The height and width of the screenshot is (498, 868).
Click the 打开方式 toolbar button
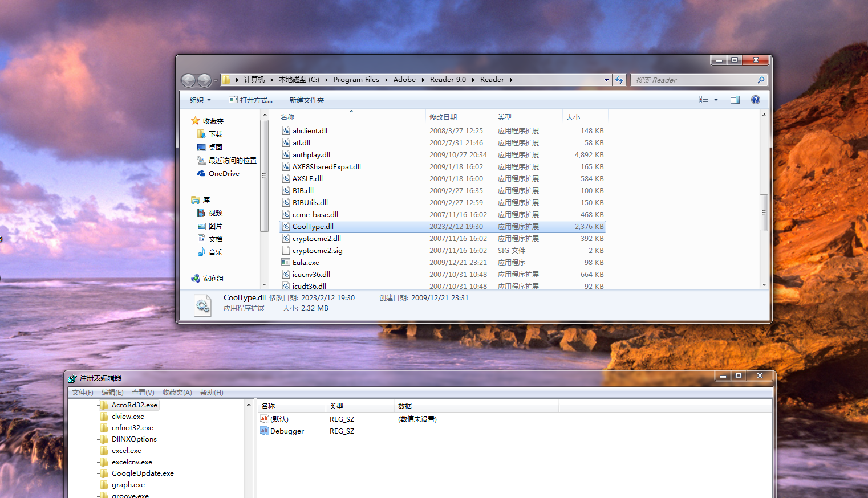click(x=251, y=100)
